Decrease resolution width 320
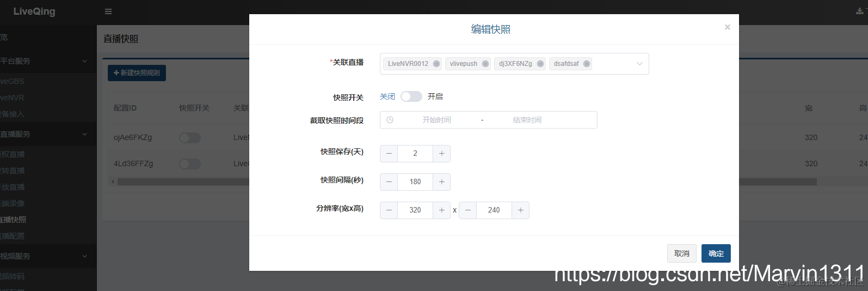The width and height of the screenshot is (868, 291). tap(389, 210)
